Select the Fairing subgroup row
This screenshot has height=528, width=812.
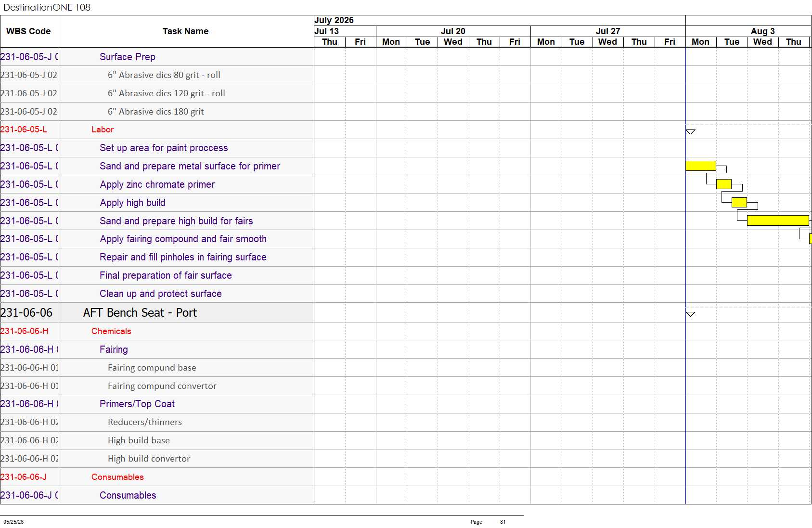pos(157,349)
